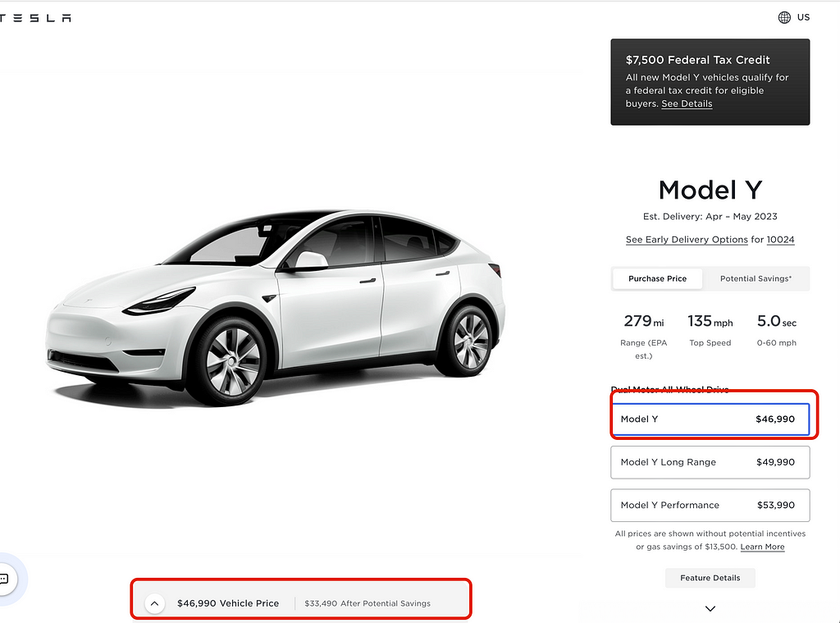
Task: Expand the vehicle price summary chevron
Action: [154, 603]
